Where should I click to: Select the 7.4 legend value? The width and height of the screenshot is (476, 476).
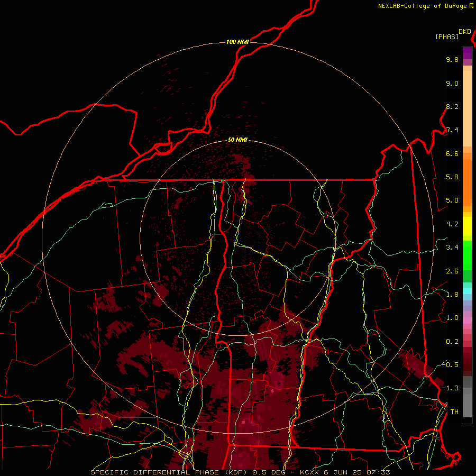[452, 130]
